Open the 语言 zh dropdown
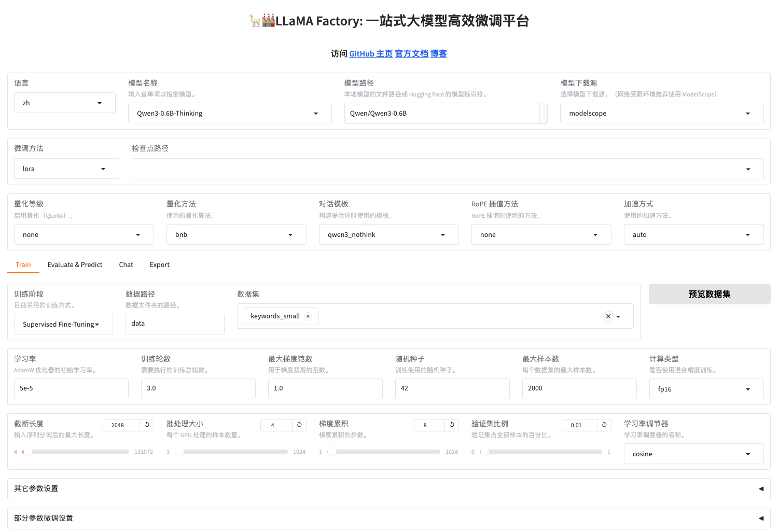Viewport: 779px width, 532px height. click(65, 103)
